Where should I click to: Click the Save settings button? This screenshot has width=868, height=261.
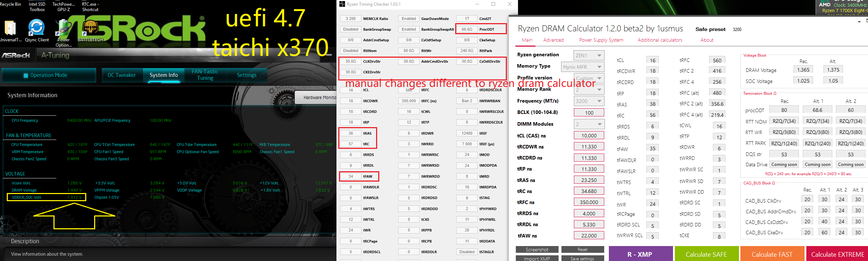point(582,259)
